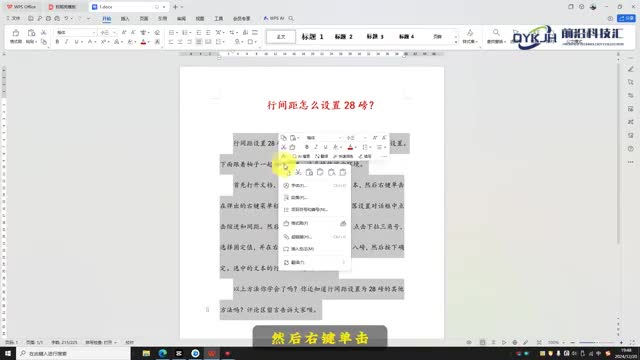The height and width of the screenshot is (360, 640).
Task: Click the WPS AI button
Action: point(273,18)
